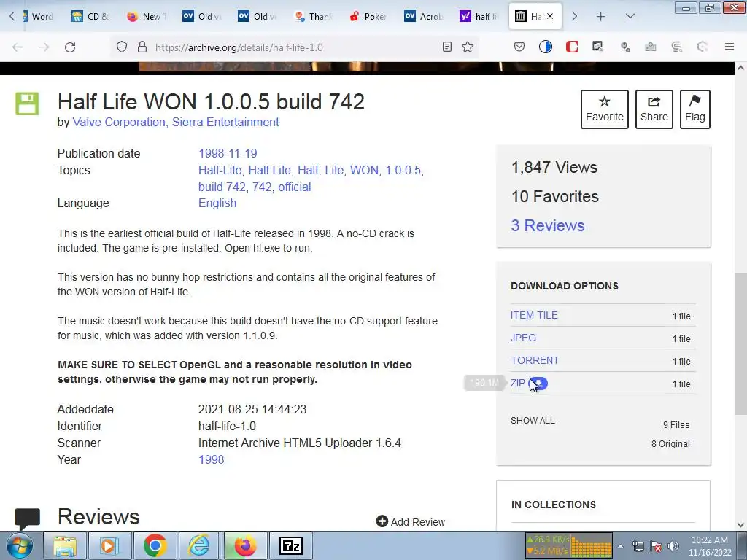Click the green floppy disk software icon

pos(27,104)
